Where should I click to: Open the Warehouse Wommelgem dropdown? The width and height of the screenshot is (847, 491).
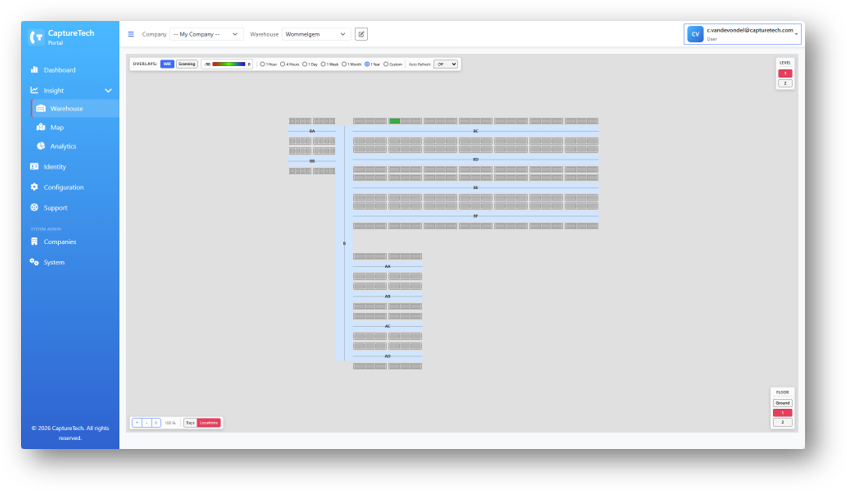pyautogui.click(x=317, y=34)
